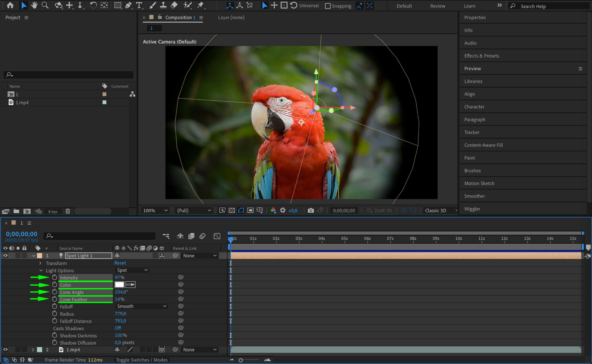592x364 pixels.
Task: Select the Zoom tool in toolbar
Action: [45, 5]
